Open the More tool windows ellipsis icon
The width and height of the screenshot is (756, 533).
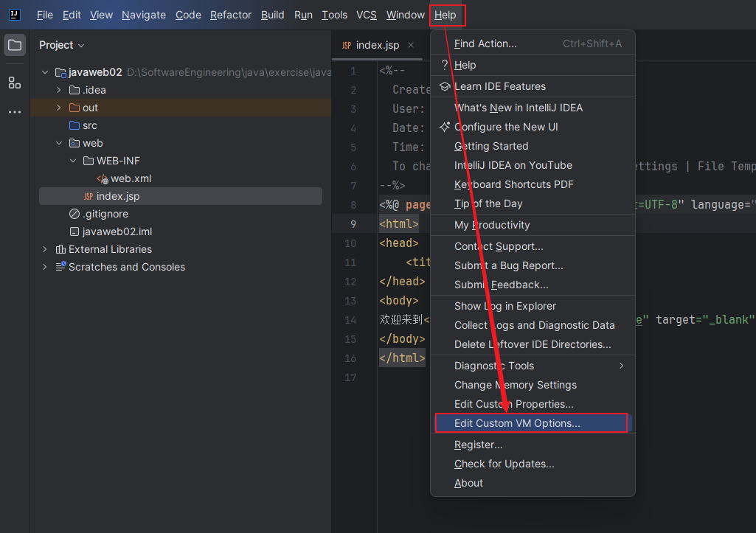click(15, 112)
